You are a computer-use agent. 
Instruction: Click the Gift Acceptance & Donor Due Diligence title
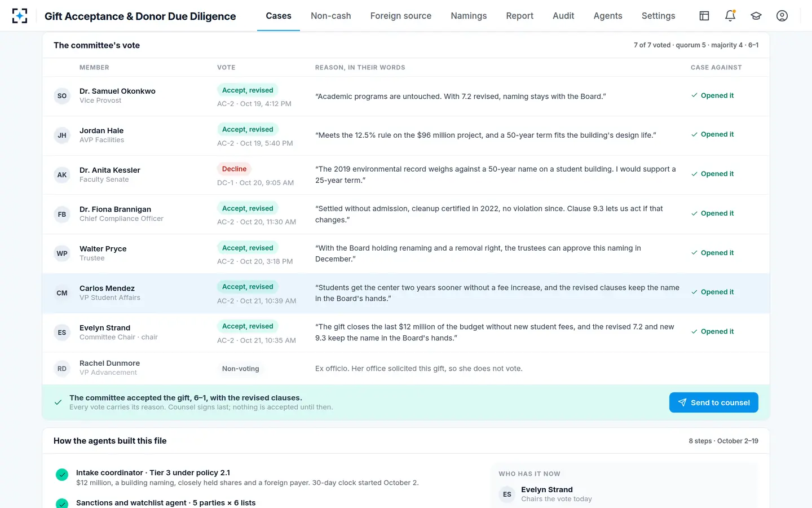pos(140,16)
